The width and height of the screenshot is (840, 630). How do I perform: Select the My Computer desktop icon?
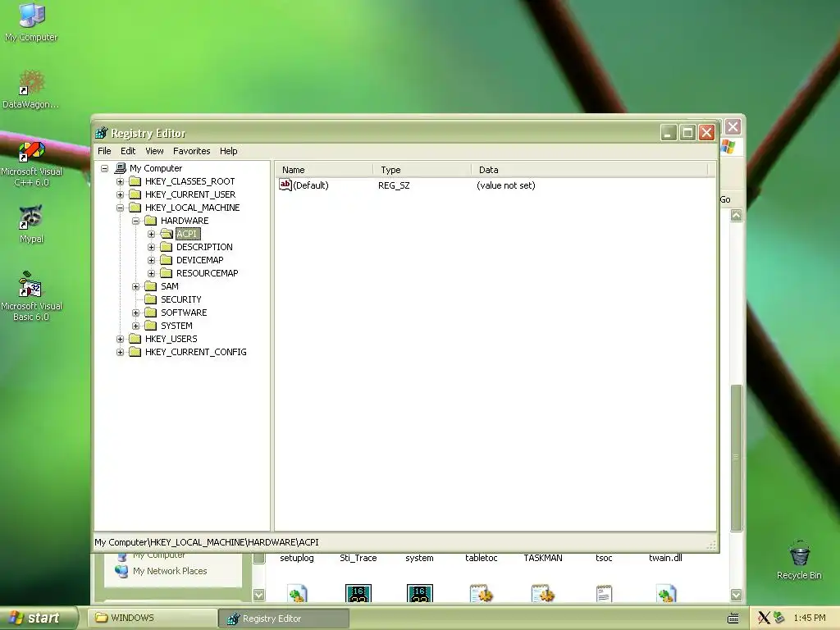[x=31, y=22]
